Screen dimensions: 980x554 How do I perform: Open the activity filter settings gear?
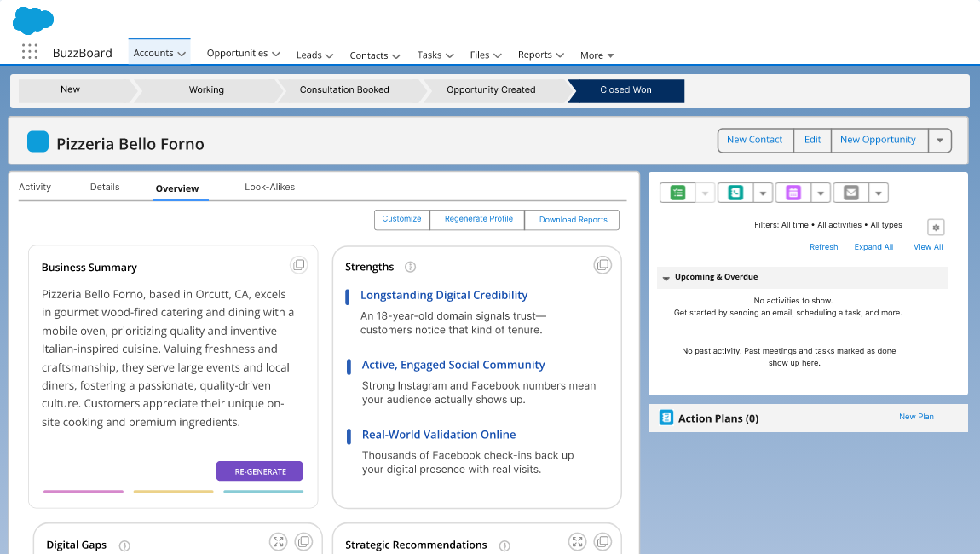coord(936,228)
